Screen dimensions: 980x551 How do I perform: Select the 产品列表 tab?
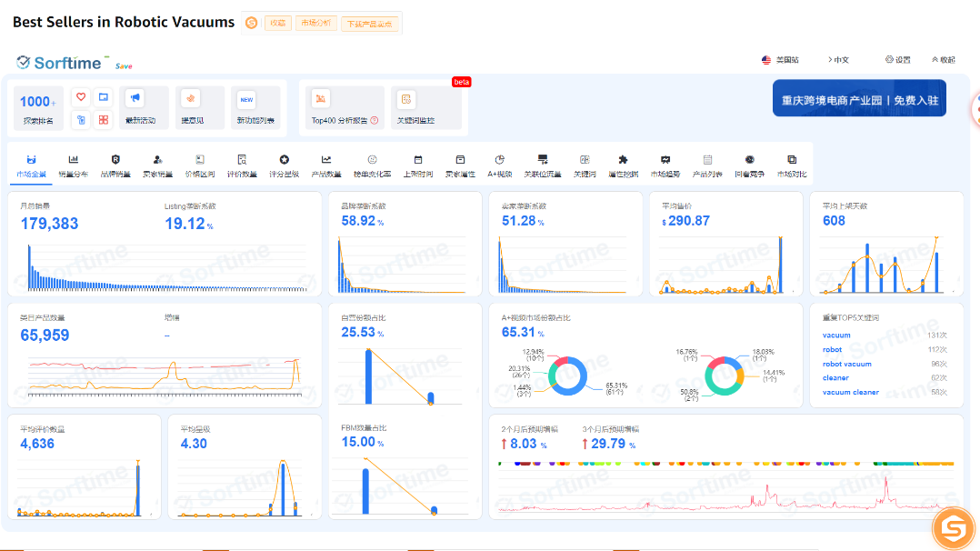[x=707, y=165]
